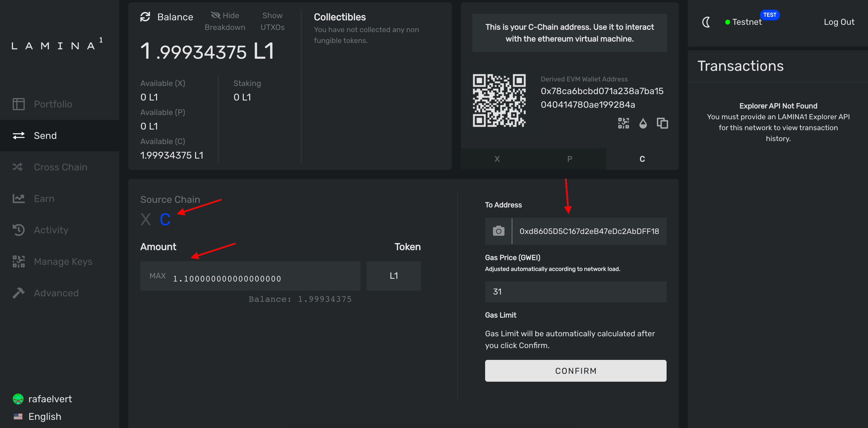This screenshot has width=868, height=428.
Task: Click the Advanced hammer icon
Action: [18, 293]
